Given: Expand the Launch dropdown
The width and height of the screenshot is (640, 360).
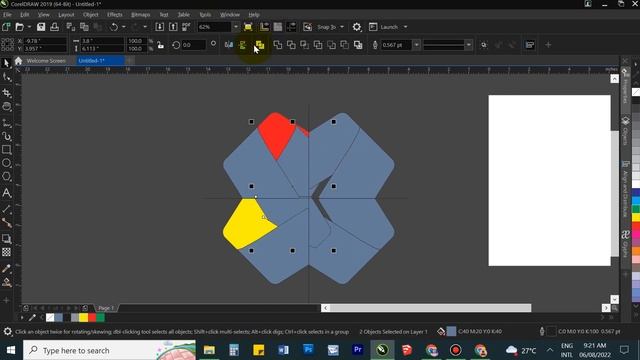Looking at the screenshot, I should click(405, 27).
